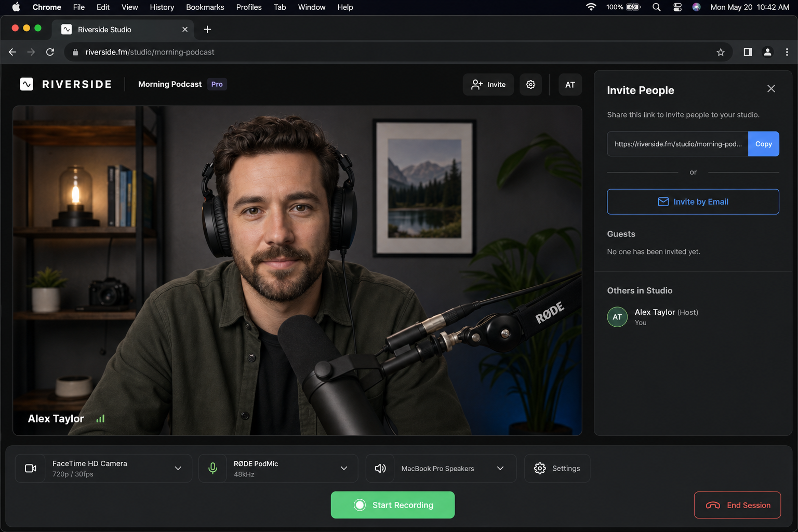Mute the microphone via mic icon
The width and height of the screenshot is (798, 532).
tap(212, 468)
